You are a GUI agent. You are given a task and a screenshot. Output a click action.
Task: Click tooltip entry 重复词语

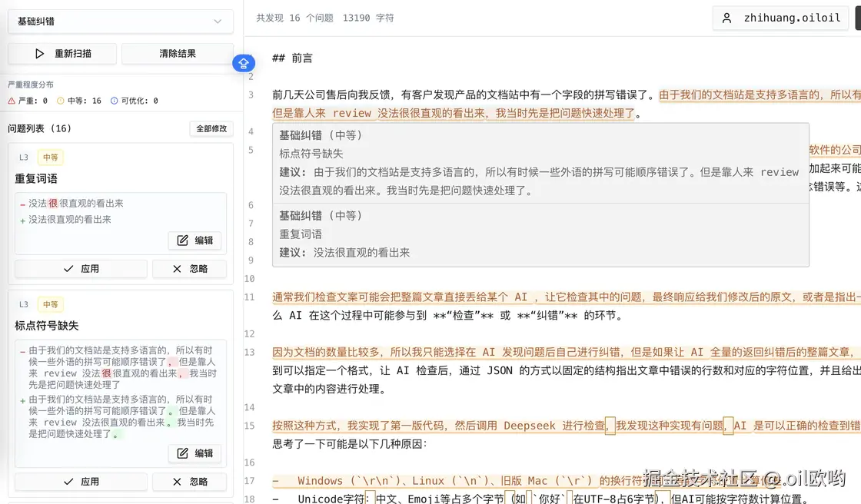pos(301,234)
